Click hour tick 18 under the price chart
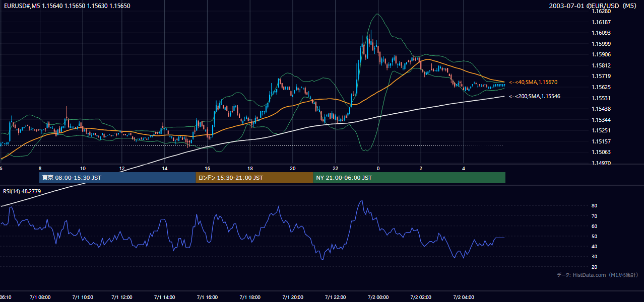Screen dimensions: 644x302 [250, 169]
